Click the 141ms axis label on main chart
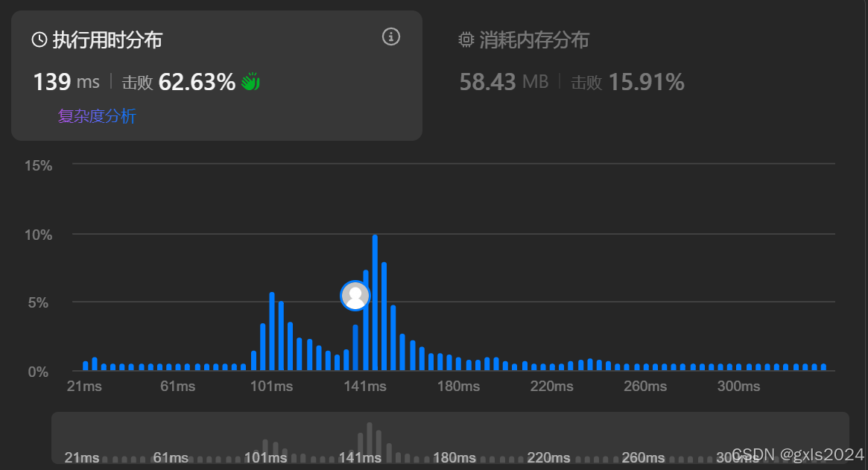 tap(365, 387)
